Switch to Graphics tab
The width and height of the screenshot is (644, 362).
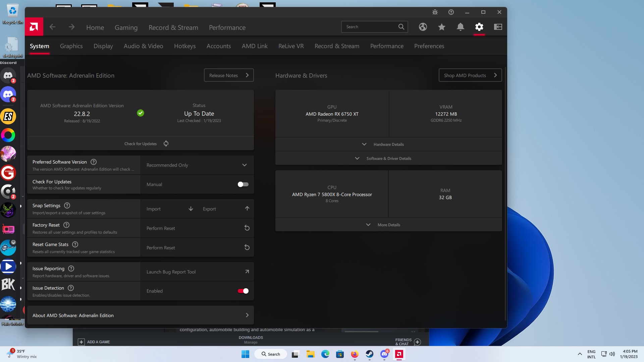(x=71, y=46)
